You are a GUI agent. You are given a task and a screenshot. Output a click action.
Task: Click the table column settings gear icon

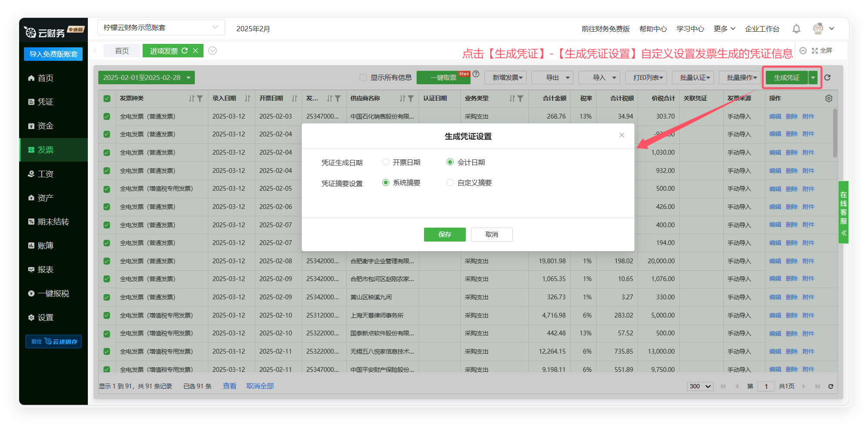tap(828, 99)
